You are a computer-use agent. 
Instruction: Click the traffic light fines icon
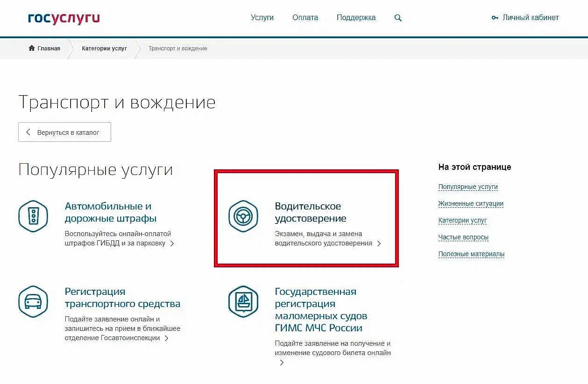coord(33,216)
